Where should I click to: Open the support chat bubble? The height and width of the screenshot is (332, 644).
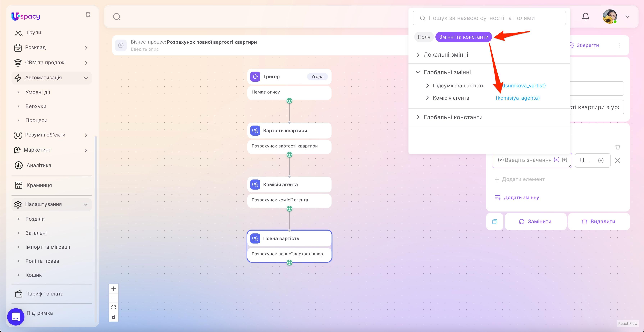point(16,317)
